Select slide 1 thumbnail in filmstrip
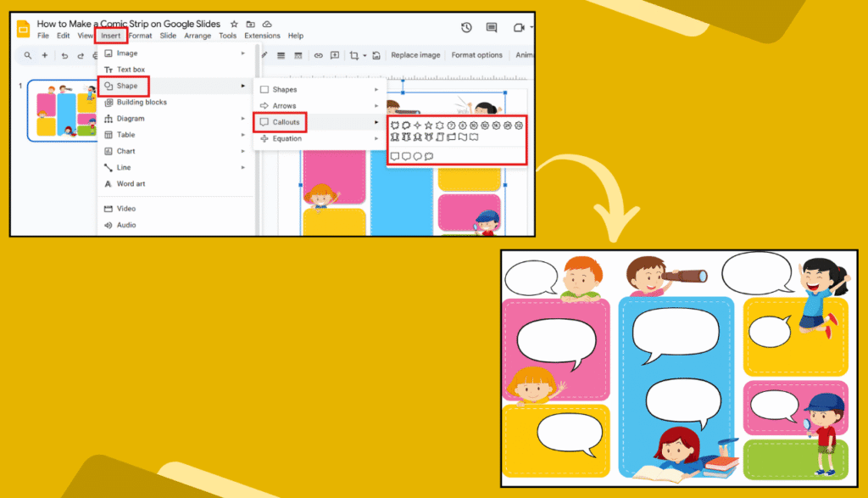 (63, 111)
